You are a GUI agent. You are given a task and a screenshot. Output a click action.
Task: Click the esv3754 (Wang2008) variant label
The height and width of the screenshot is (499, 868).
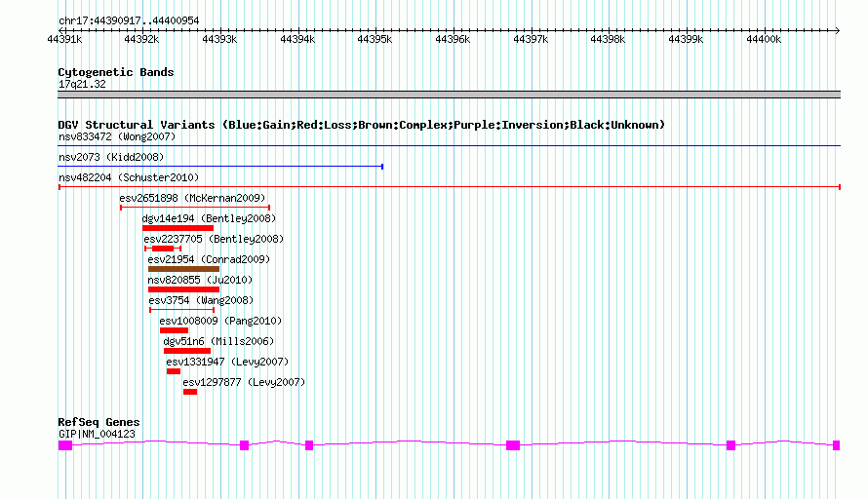201,300
